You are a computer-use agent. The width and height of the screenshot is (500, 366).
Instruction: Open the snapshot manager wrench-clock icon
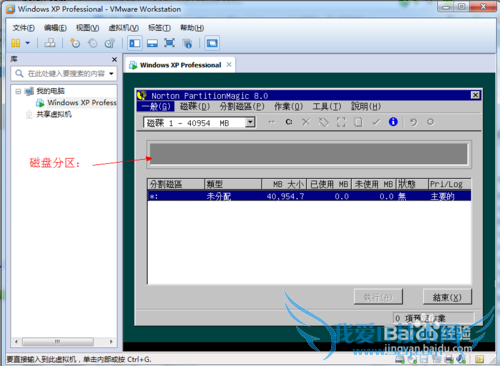[x=110, y=43]
